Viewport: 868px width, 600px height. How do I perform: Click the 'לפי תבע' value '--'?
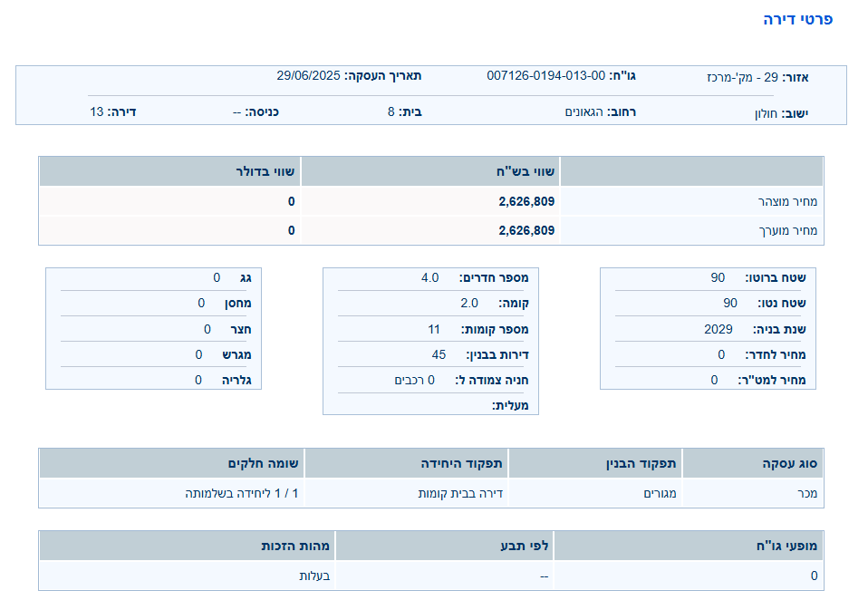coord(545,576)
